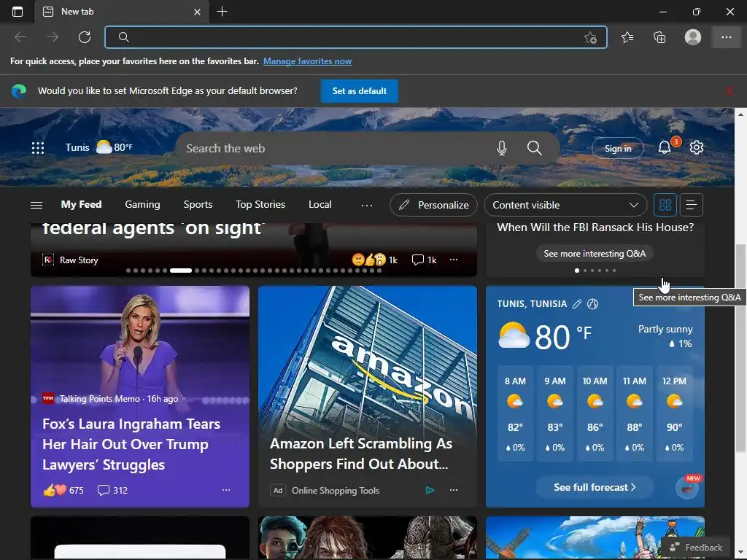This screenshot has width=747, height=560.
Task: Open the Top Stories tab
Action: pyautogui.click(x=260, y=204)
